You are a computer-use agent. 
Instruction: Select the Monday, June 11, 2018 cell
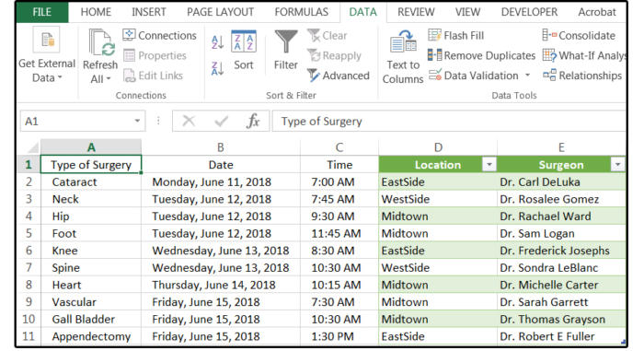(221, 181)
